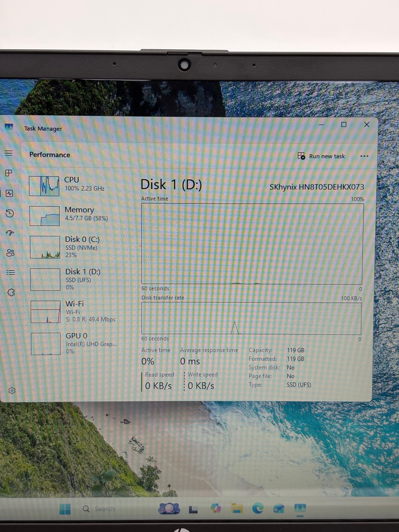Click the Read speed 0 KB/s value
This screenshot has width=399, height=532.
pos(158,386)
